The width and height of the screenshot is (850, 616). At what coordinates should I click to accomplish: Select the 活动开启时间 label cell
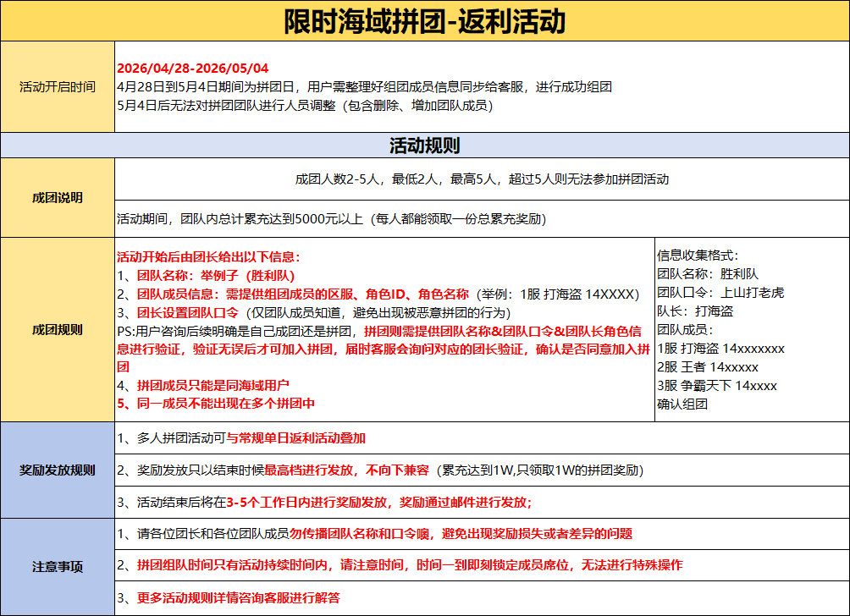click(x=58, y=86)
